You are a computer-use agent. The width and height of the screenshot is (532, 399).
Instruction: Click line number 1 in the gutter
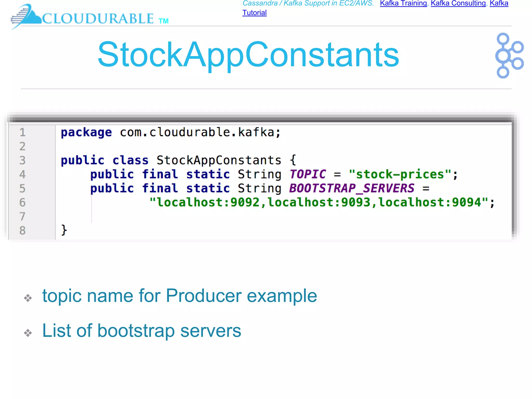pyautogui.click(x=23, y=132)
